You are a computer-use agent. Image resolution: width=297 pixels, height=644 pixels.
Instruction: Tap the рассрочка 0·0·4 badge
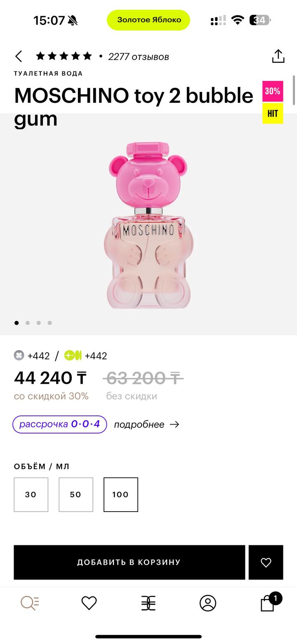(x=60, y=425)
